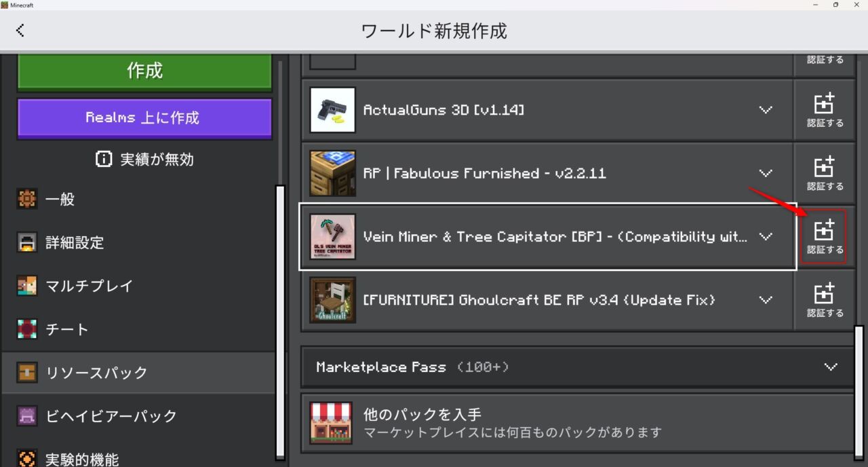Select the リソースパック (Resource Packs) sidebar icon
Viewport: 868px width, 467px height.
coord(27,373)
